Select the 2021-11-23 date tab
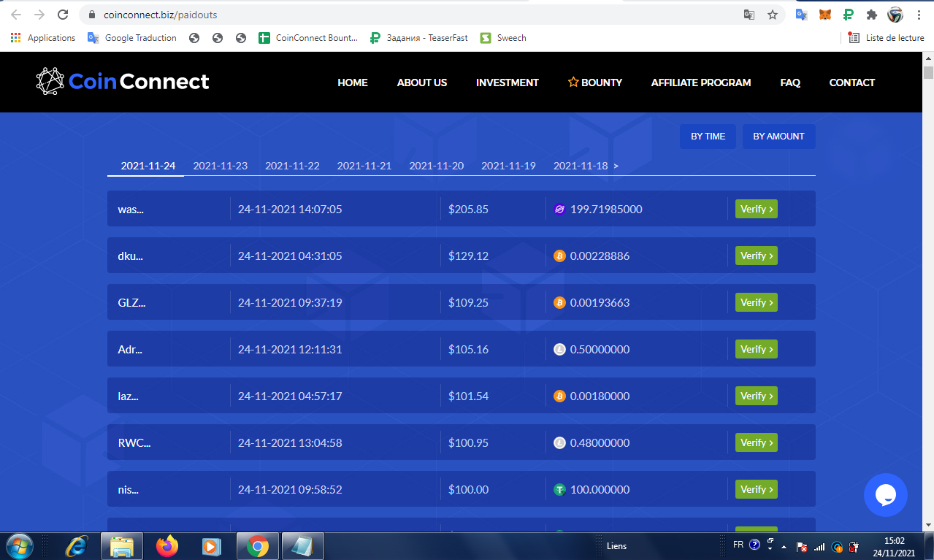Image resolution: width=934 pixels, height=560 pixels. pos(220,166)
